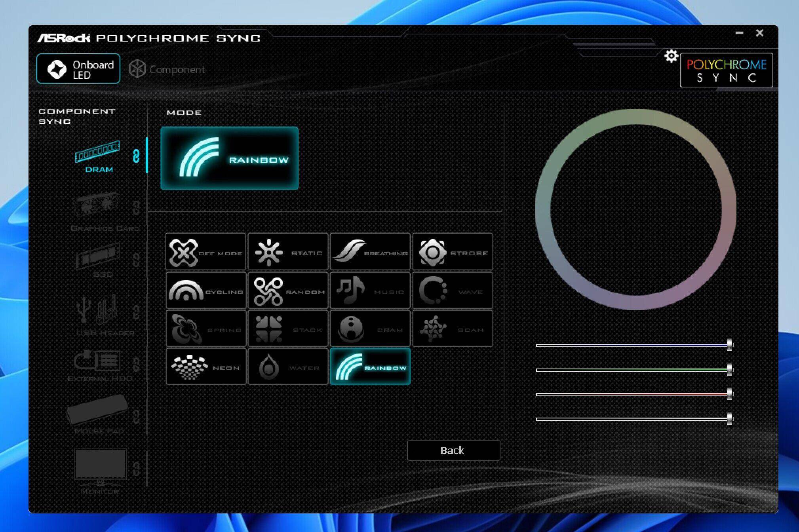Adjust the red color slider
The image size is (799, 532).
(x=635, y=394)
